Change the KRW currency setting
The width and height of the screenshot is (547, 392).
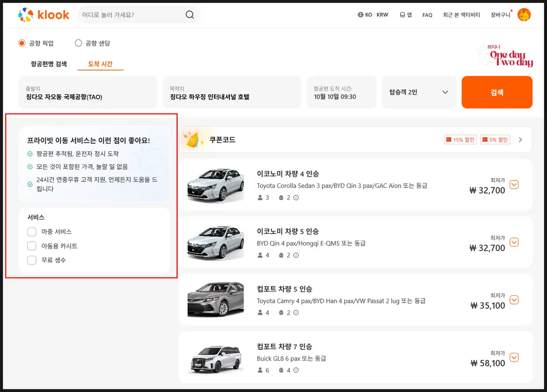[382, 15]
